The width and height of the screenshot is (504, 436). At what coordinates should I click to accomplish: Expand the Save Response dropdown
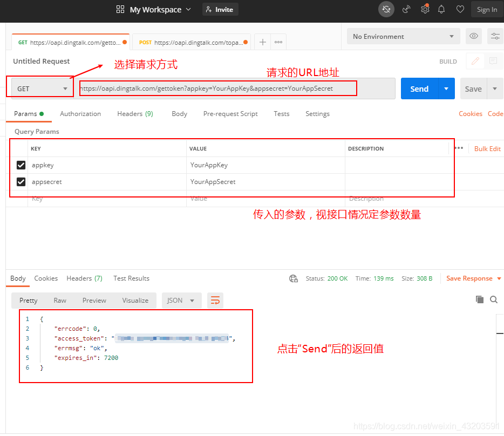click(499, 278)
